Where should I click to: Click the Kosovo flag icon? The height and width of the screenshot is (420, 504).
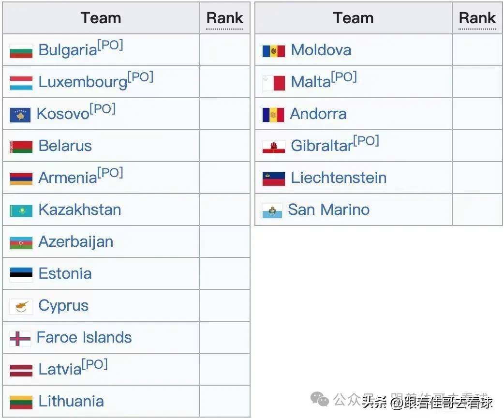20,115
